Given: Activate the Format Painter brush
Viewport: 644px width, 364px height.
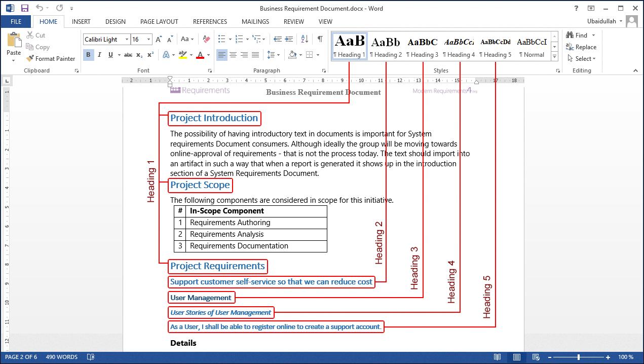Looking at the screenshot, I should tap(51, 58).
